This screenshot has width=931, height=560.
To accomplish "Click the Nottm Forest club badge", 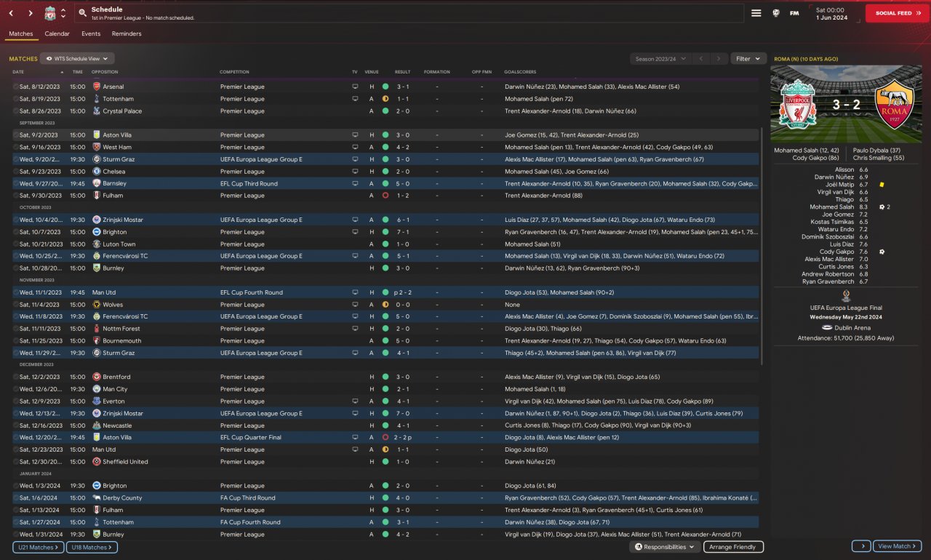I will coord(97,329).
